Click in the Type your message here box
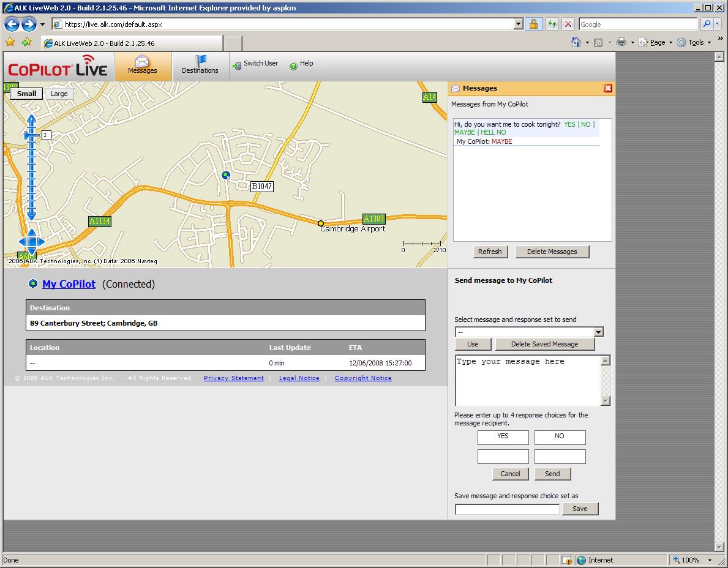 528,381
